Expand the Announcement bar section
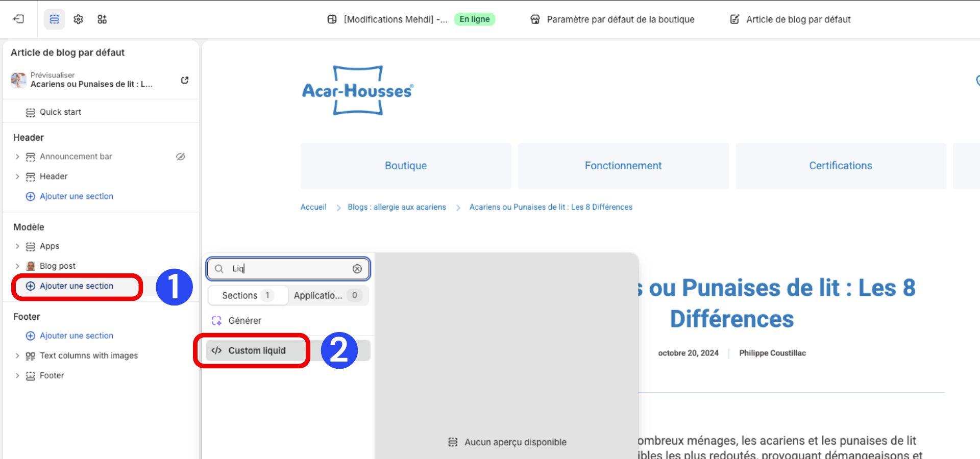The height and width of the screenshot is (459, 980). (17, 157)
